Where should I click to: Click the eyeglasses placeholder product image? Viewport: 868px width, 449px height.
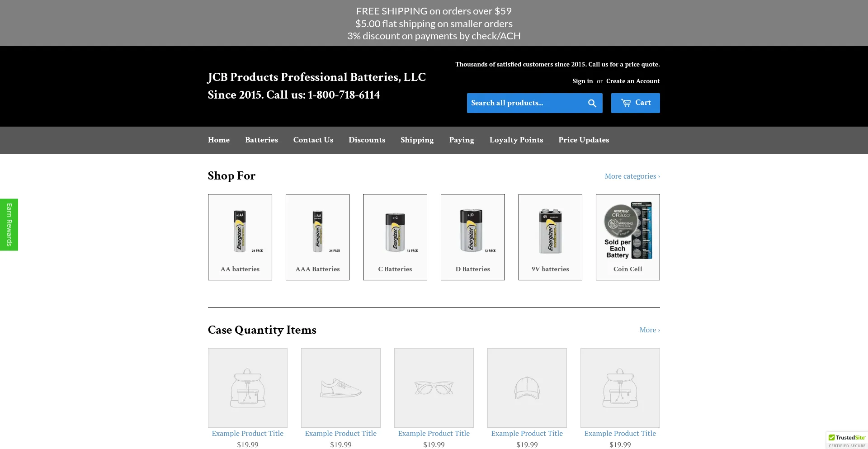pyautogui.click(x=434, y=388)
